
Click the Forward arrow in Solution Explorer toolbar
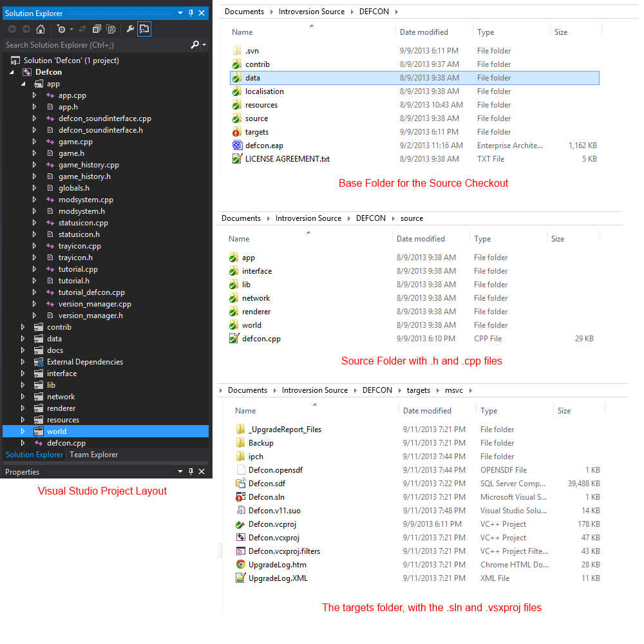pyautogui.click(x=26, y=29)
